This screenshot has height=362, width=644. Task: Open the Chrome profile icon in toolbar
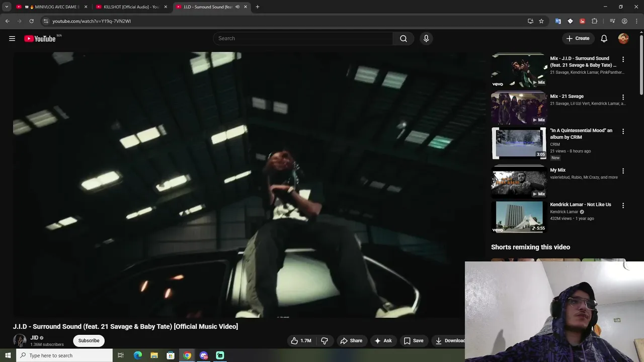pos(624,21)
